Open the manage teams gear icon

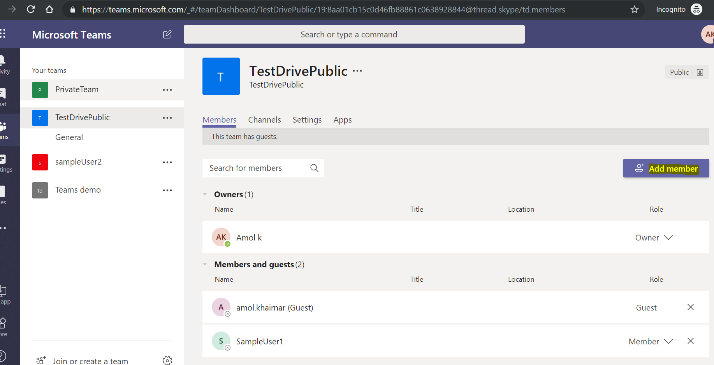(x=167, y=360)
